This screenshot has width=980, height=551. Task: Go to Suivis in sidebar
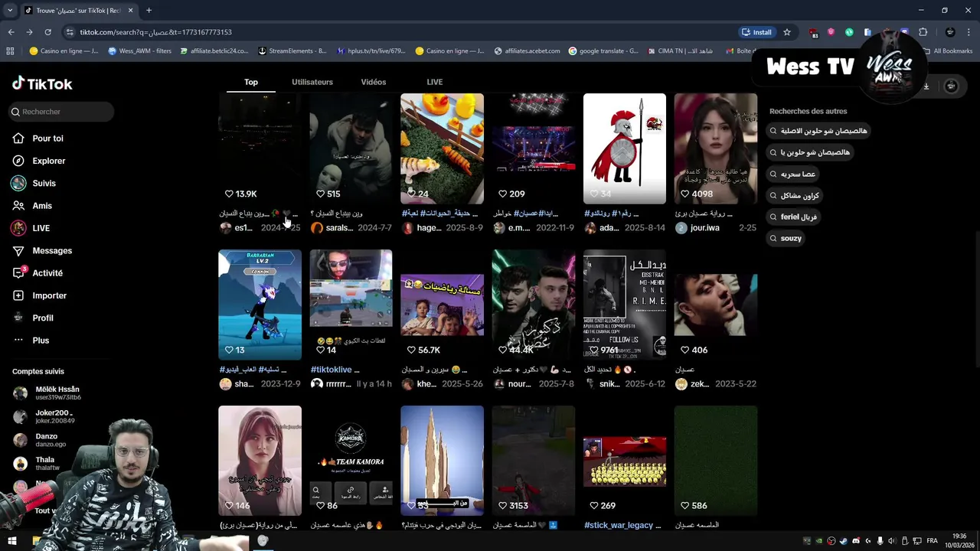tap(44, 183)
